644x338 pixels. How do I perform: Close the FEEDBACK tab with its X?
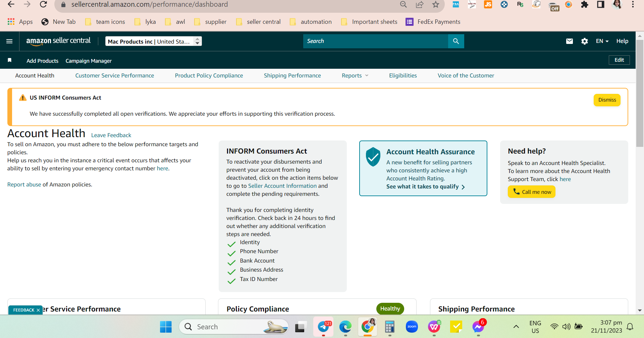click(x=38, y=310)
